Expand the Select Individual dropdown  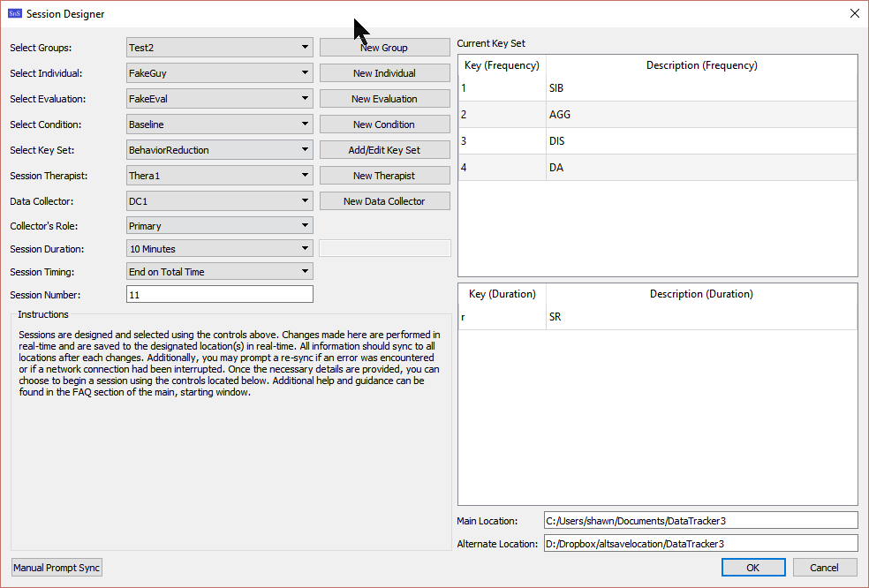click(219, 73)
